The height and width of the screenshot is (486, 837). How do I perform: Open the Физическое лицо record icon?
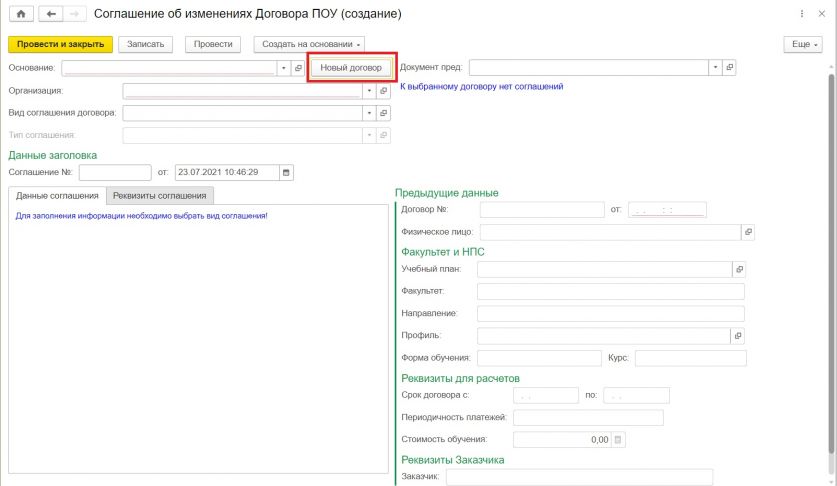(x=748, y=232)
